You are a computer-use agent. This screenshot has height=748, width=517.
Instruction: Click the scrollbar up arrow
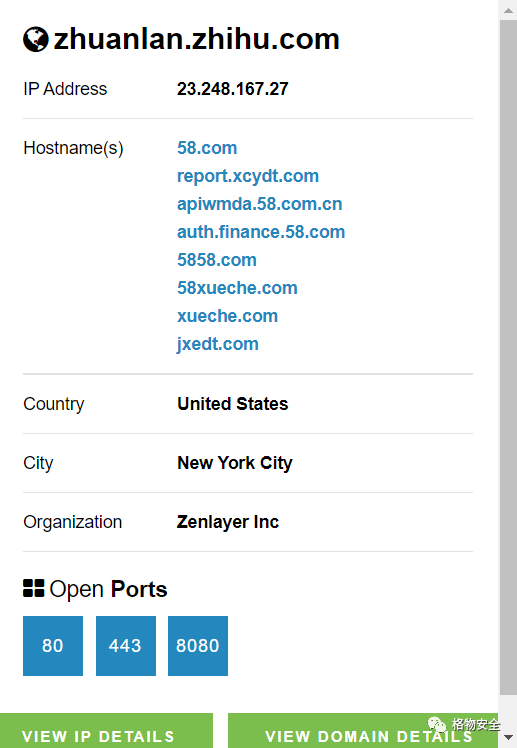pyautogui.click(x=507, y=10)
